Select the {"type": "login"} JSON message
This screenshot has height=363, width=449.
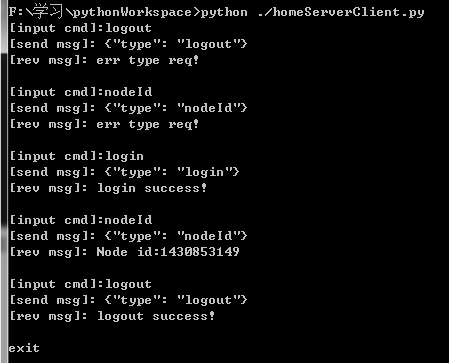coord(172,172)
